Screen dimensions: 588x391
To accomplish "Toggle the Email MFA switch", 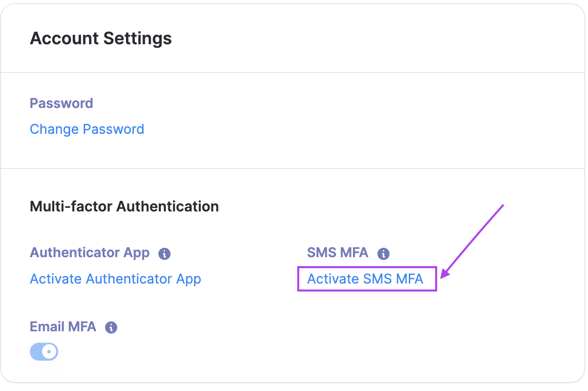I will click(44, 352).
